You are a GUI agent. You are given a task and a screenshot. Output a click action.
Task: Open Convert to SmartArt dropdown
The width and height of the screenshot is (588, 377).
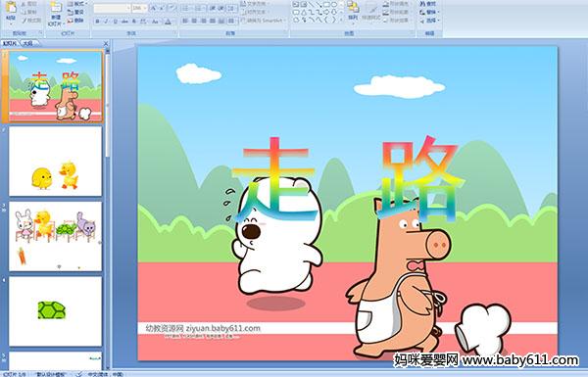pyautogui.click(x=264, y=21)
